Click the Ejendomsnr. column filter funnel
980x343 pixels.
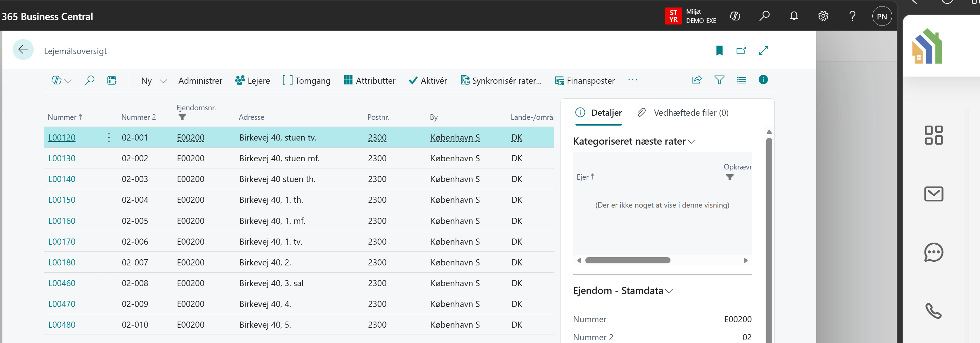click(182, 117)
